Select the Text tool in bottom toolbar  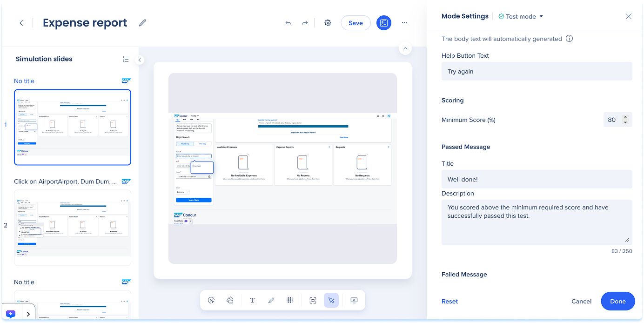click(x=252, y=300)
